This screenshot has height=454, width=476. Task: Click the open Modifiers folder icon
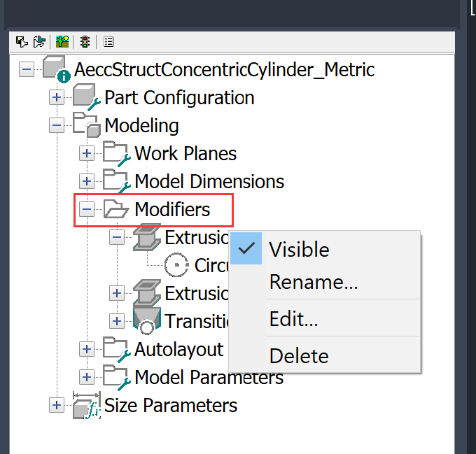tap(115, 209)
